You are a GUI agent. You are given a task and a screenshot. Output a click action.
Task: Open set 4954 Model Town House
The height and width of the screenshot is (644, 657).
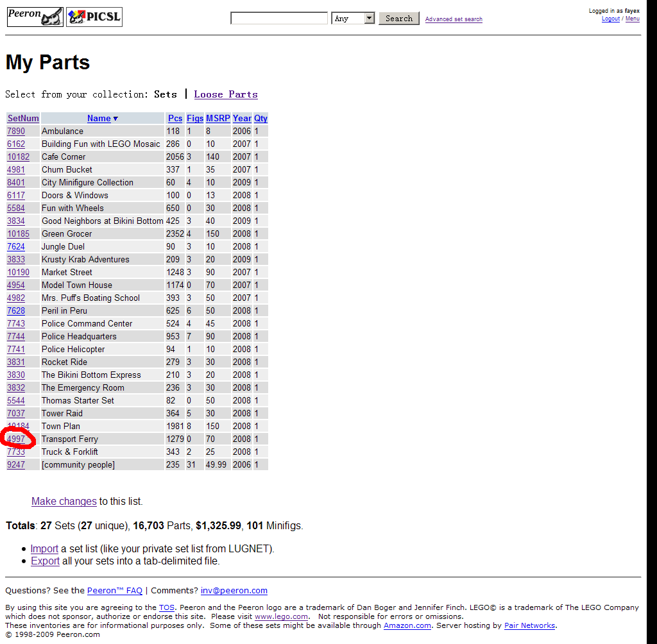(x=16, y=285)
